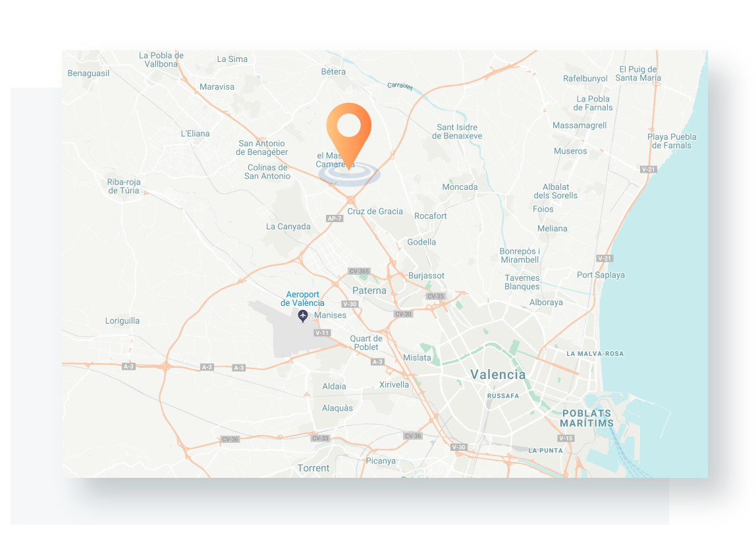Image resolution: width=756 pixels, height=551 pixels.
Task: Select the Colinas de San Antonio label
Action: (x=267, y=172)
